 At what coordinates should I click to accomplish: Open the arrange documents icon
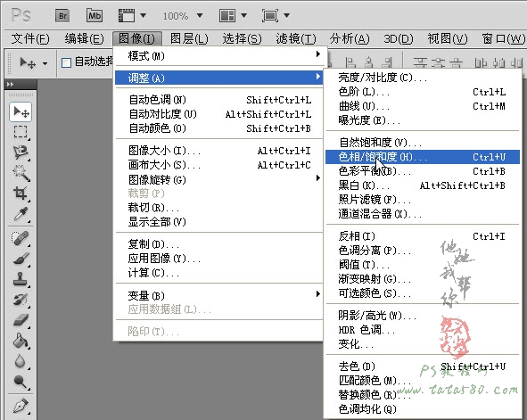point(227,16)
